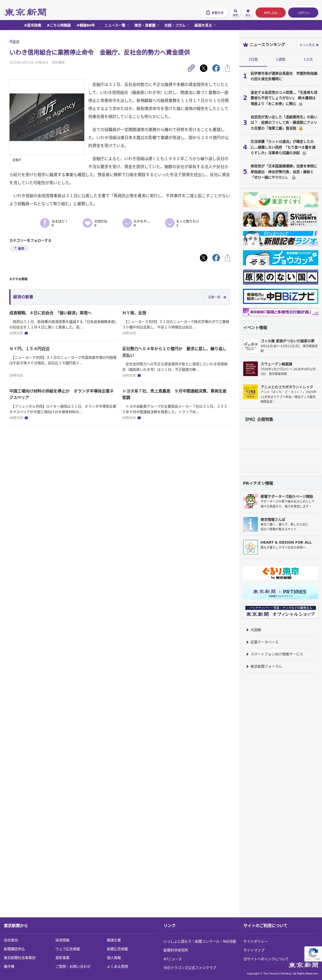The height and width of the screenshot is (980, 322).
Task: Share on X from top share row
Action: [x=203, y=68]
